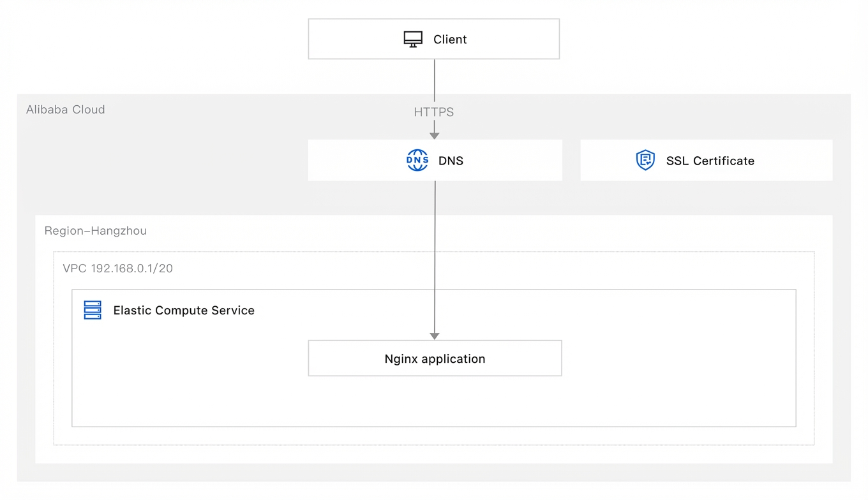The image size is (868, 500).
Task: Click the blue DNS globe icon
Action: [417, 160]
